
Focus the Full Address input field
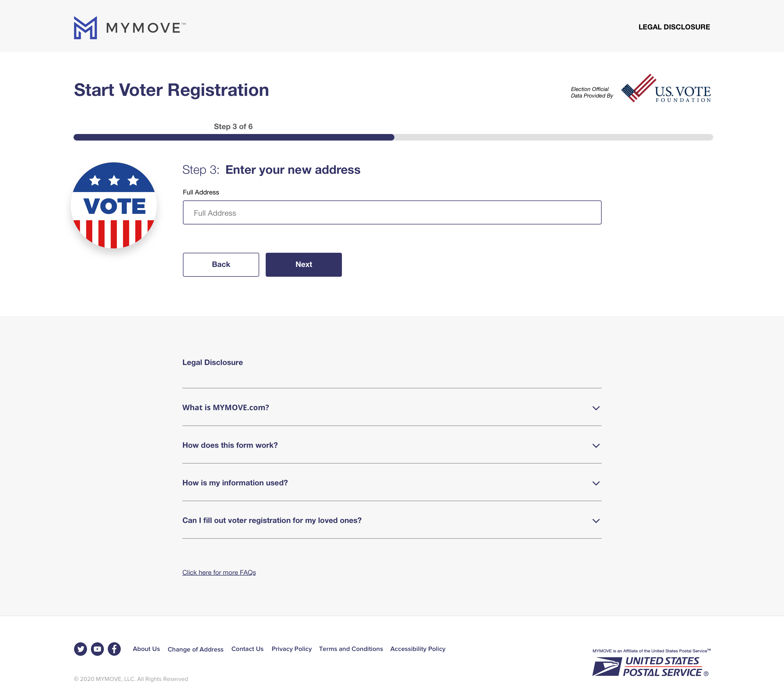(x=392, y=212)
